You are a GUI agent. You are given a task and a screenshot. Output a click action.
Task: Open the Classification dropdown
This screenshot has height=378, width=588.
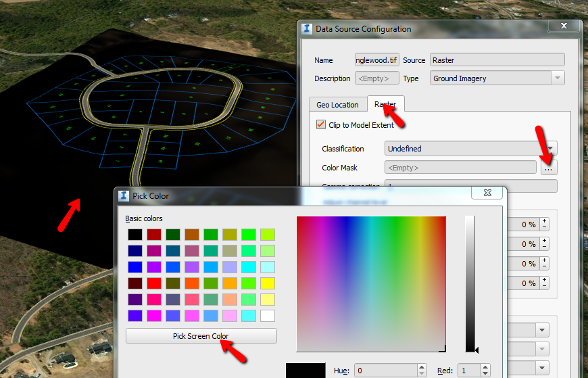(x=470, y=148)
